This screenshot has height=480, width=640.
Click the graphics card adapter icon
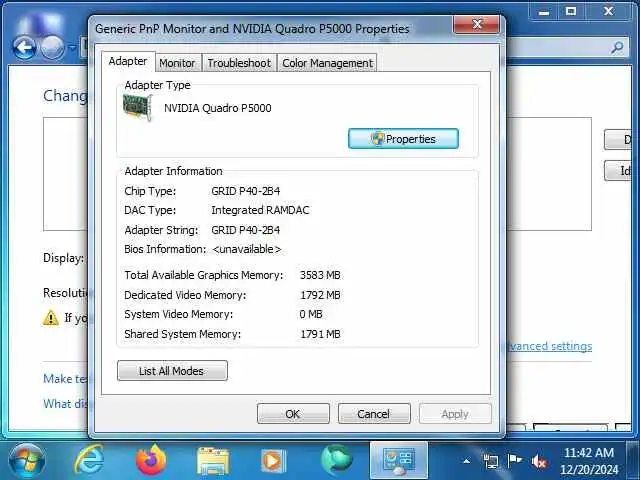(x=138, y=107)
